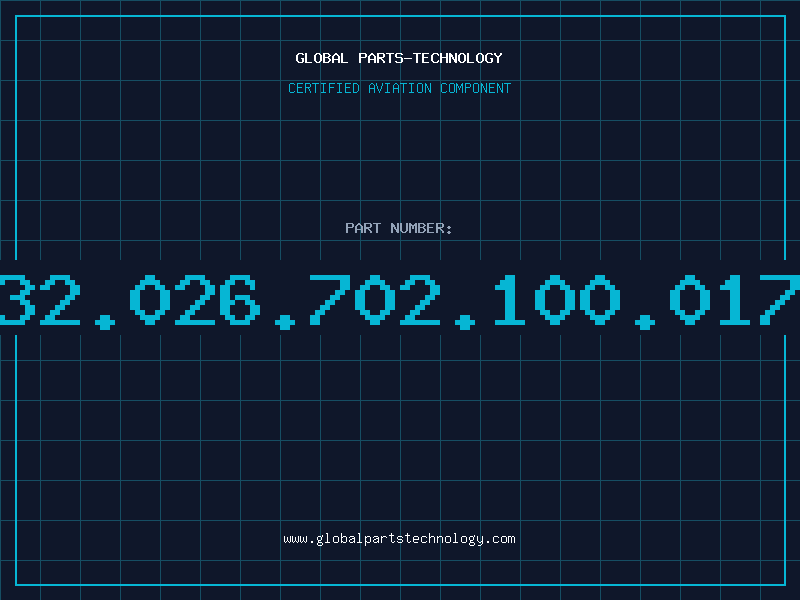800x600 pixels.
Task: Click the word COMPONENT in the subtitle
Action: tap(476, 88)
